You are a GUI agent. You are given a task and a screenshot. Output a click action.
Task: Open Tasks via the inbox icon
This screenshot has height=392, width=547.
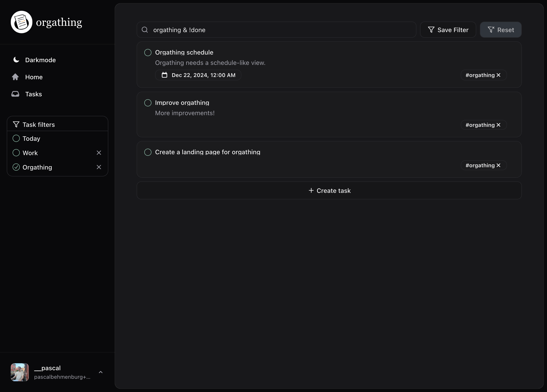[16, 94]
